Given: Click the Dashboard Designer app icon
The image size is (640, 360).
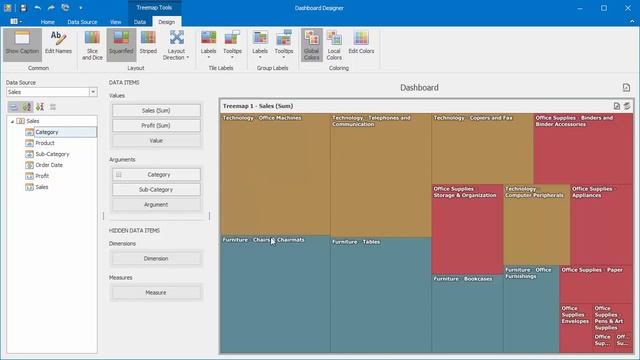Looking at the screenshot, I should click(x=8, y=8).
